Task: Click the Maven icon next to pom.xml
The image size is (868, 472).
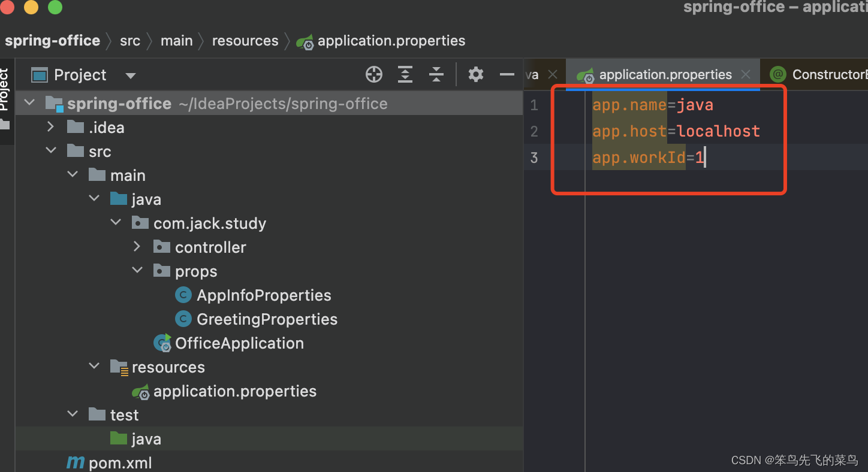Action: (76, 462)
